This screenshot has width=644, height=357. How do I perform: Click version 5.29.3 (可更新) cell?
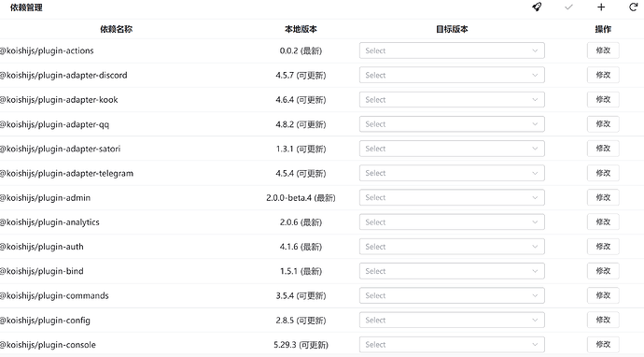coord(301,345)
